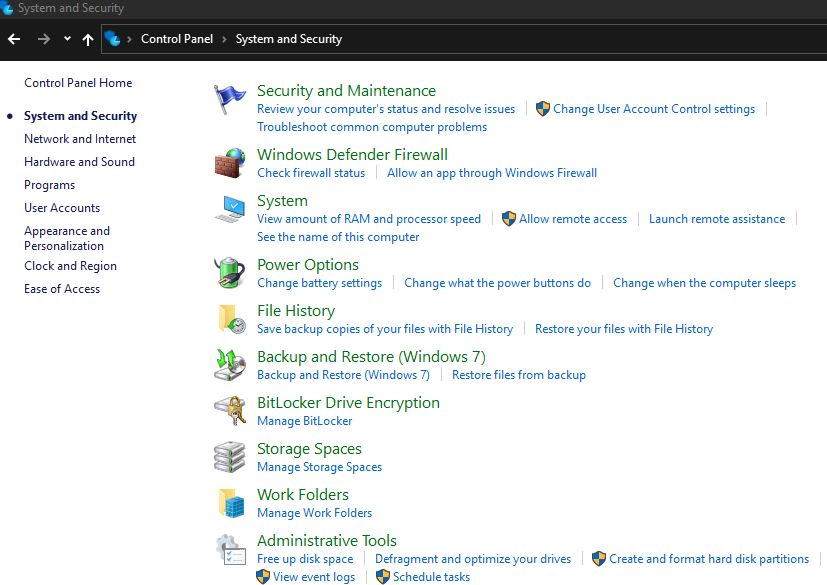
Task: Click the UAC shield beside Allow remote access
Action: click(x=510, y=219)
